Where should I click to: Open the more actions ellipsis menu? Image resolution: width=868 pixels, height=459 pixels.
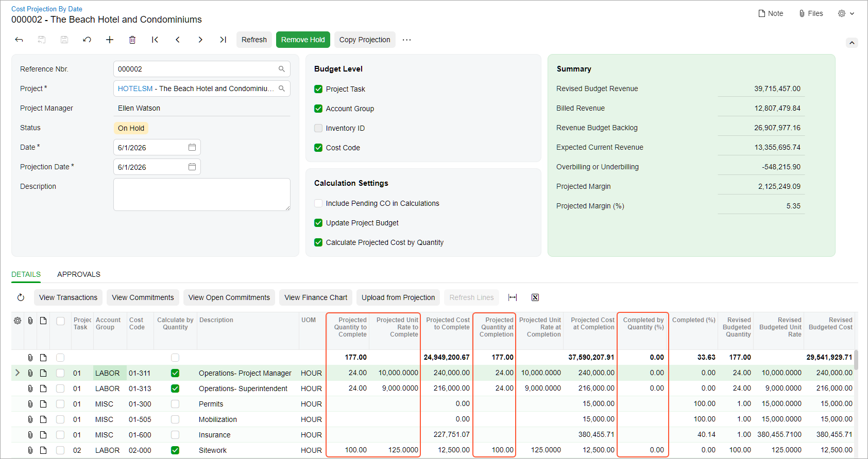click(x=407, y=40)
